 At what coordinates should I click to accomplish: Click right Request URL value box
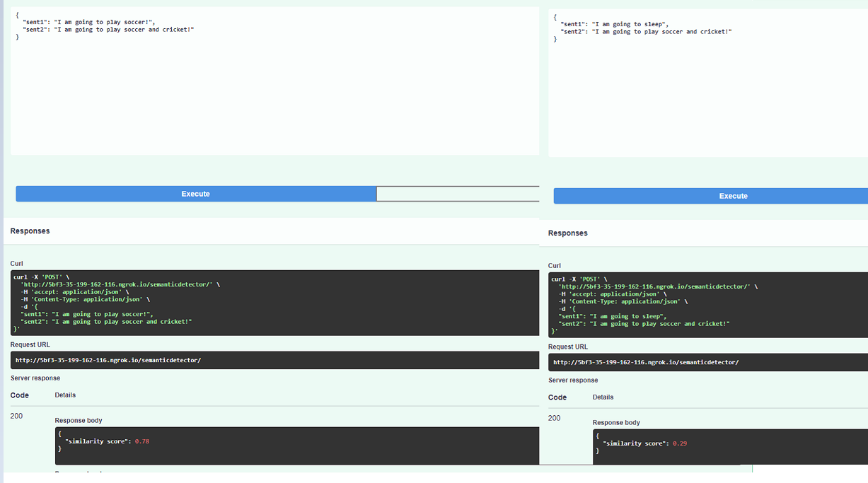[x=708, y=362]
